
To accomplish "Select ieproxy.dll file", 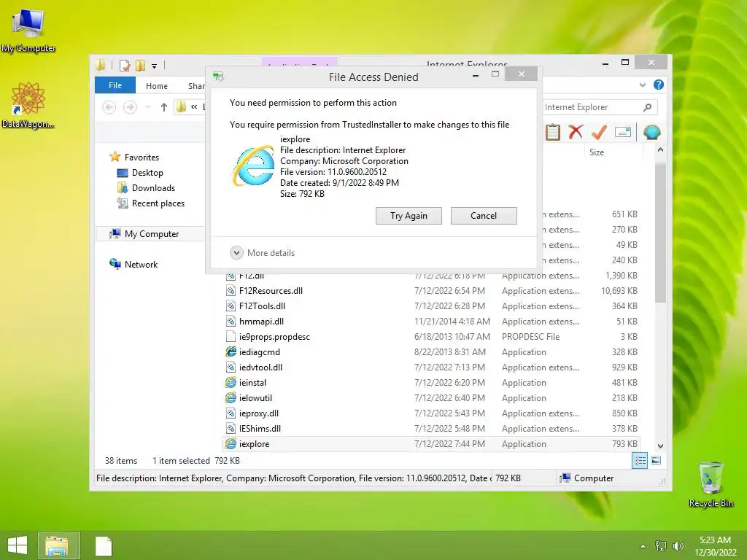I will [x=259, y=413].
